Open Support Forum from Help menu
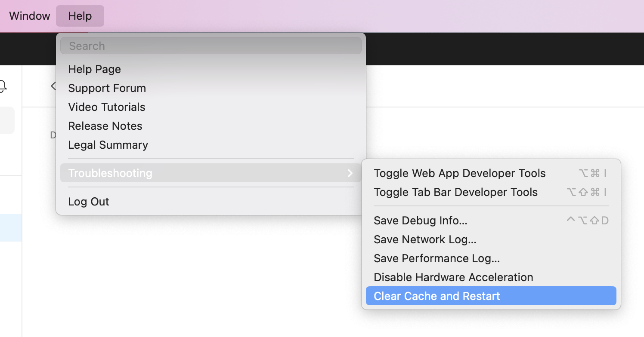This screenshot has width=644, height=337. click(x=211, y=88)
